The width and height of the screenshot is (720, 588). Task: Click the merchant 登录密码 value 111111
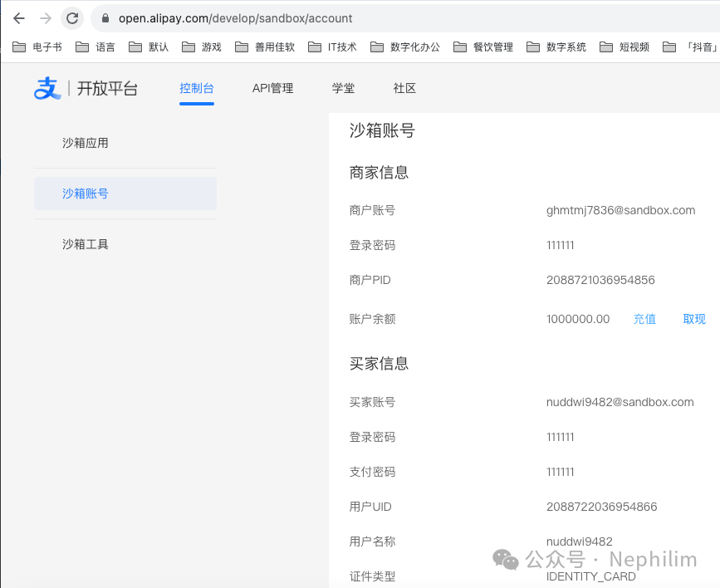pyautogui.click(x=561, y=245)
